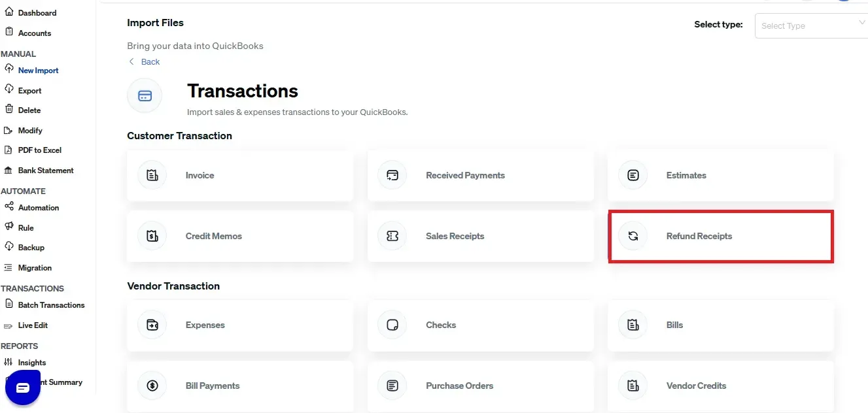Open the Received Payments icon
Viewport: 868px width, 413px height.
point(392,175)
